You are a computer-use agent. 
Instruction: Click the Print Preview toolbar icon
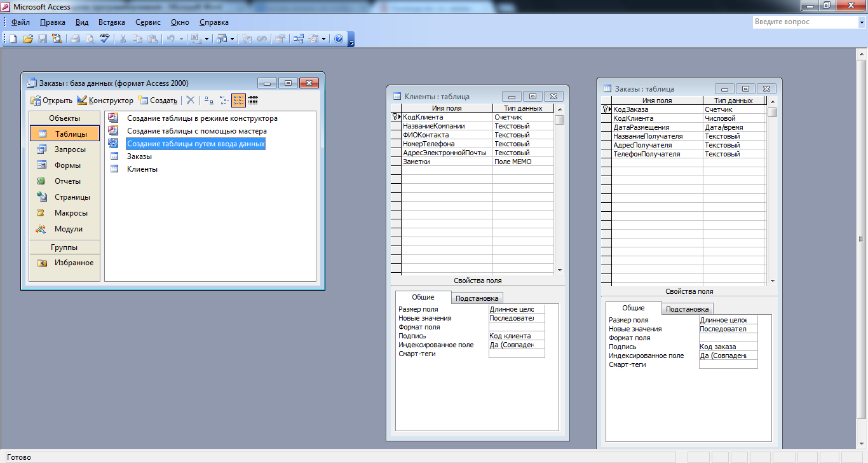pyautogui.click(x=90, y=39)
